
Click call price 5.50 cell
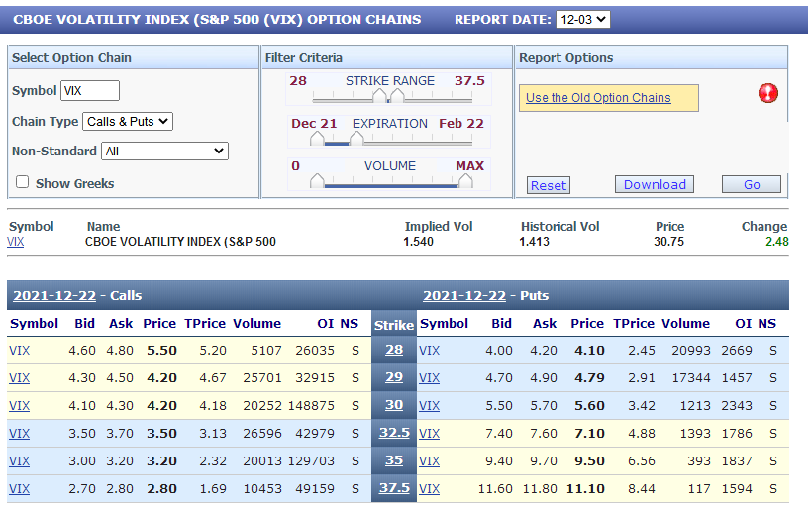point(161,351)
